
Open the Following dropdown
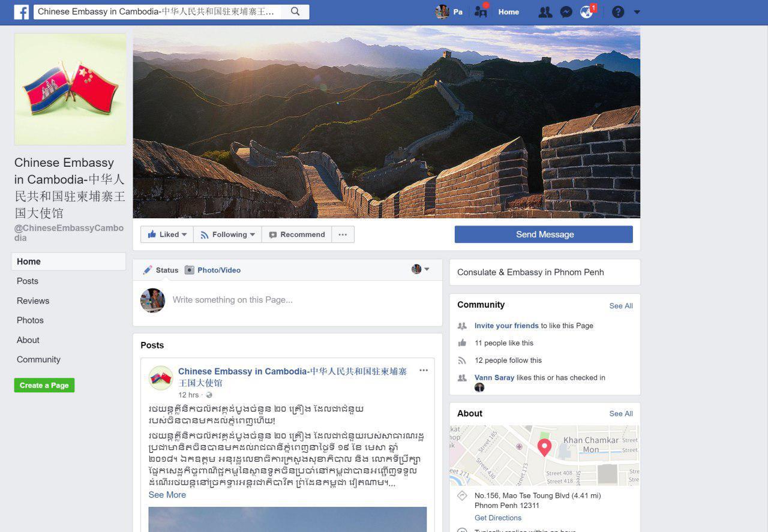(x=227, y=235)
